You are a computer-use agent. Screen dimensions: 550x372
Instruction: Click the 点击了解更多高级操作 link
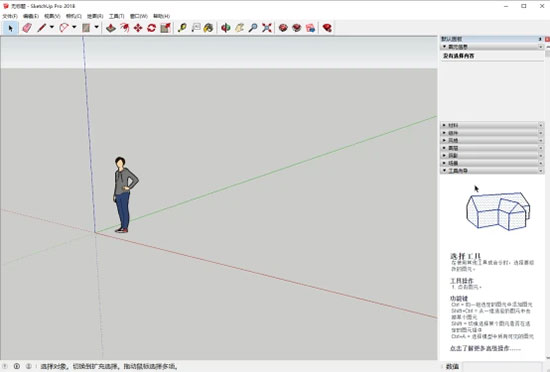tap(485, 349)
